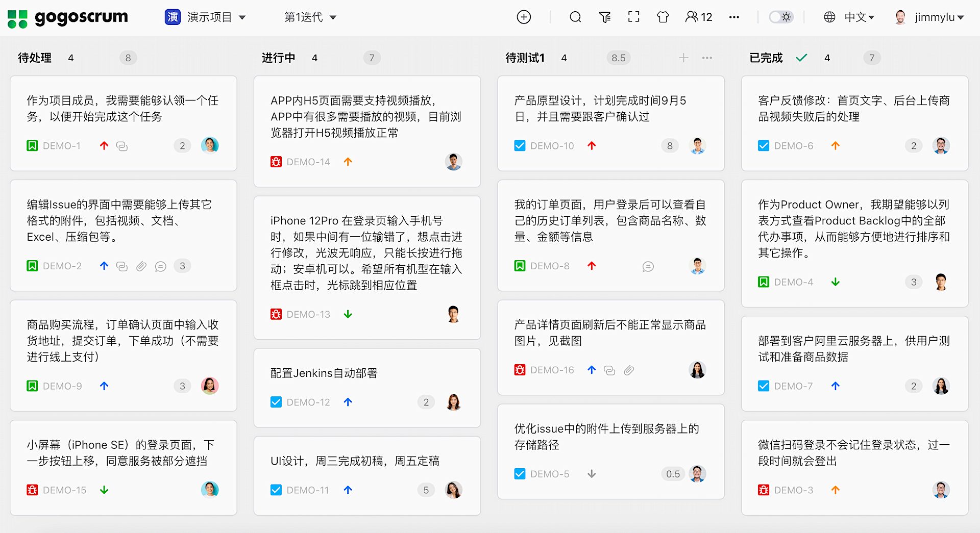Image resolution: width=980 pixels, height=533 pixels.
Task: Click DEMO-5 gray down priority arrow
Action: (x=592, y=474)
